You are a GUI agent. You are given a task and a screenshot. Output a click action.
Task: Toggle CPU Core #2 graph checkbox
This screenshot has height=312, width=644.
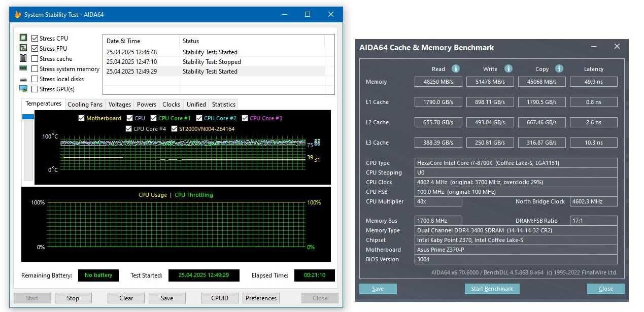[x=199, y=118]
